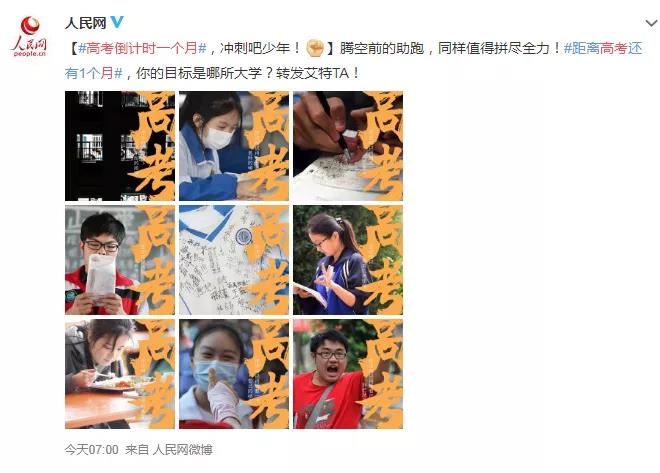
Task: Open the 人民网微博 source link
Action: click(182, 450)
